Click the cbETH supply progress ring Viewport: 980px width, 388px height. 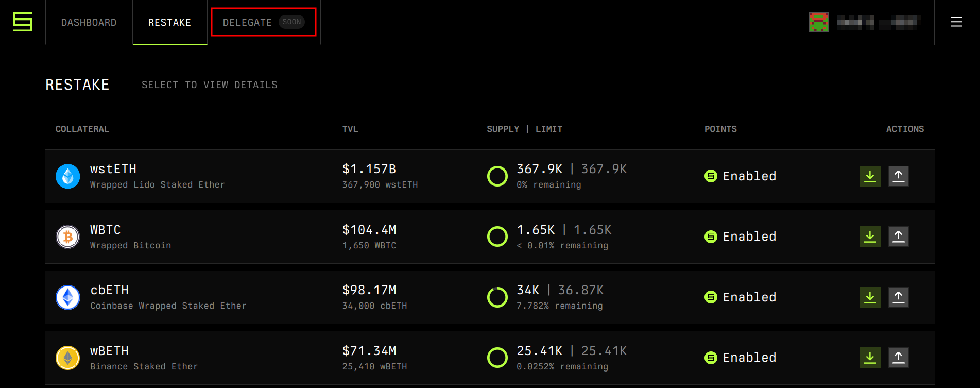pyautogui.click(x=497, y=297)
